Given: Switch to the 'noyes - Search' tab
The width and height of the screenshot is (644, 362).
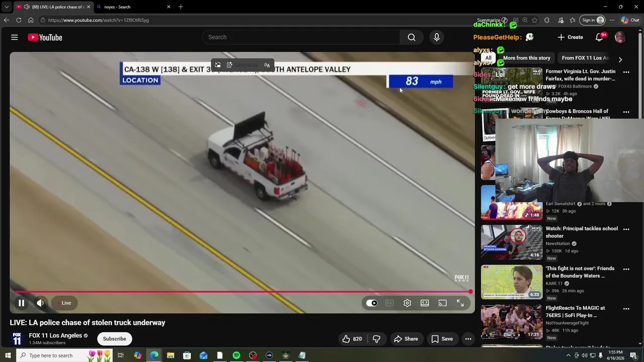Looking at the screenshot, I should point(133,7).
